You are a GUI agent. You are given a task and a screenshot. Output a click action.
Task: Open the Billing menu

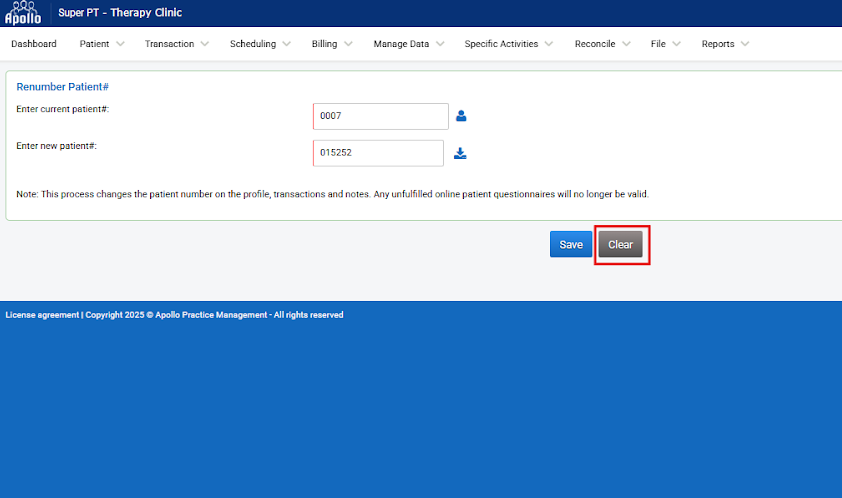(x=324, y=44)
